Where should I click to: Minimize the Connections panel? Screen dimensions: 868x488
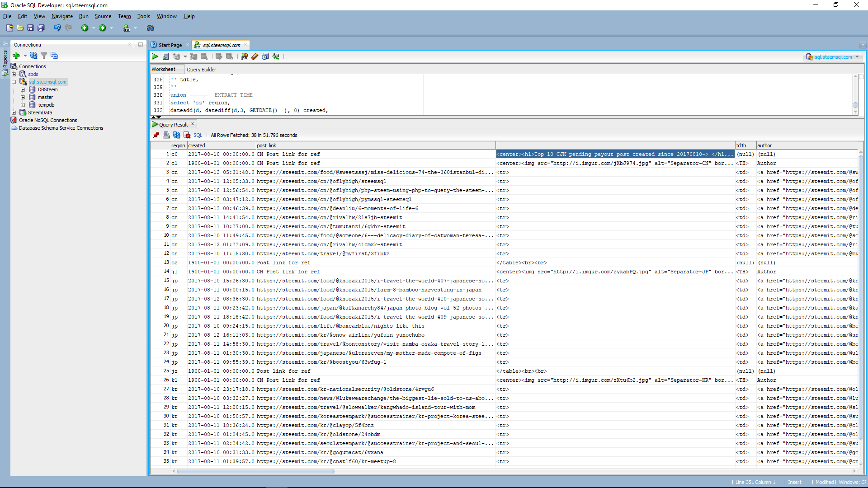[x=141, y=45]
